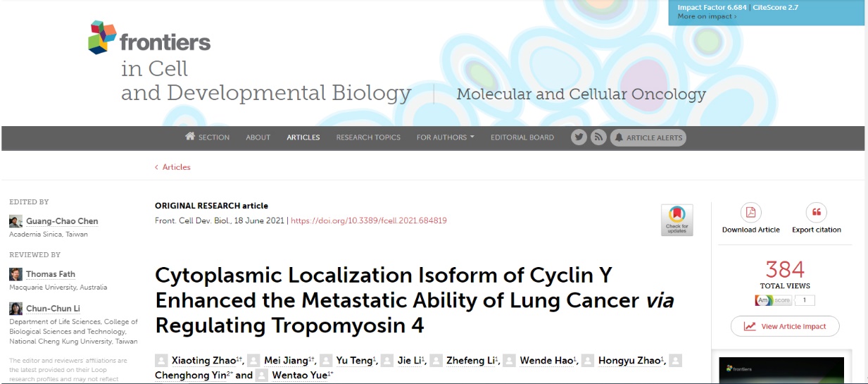Go back via the Articles breadcrumb chevron
868x384 pixels.
tap(157, 167)
